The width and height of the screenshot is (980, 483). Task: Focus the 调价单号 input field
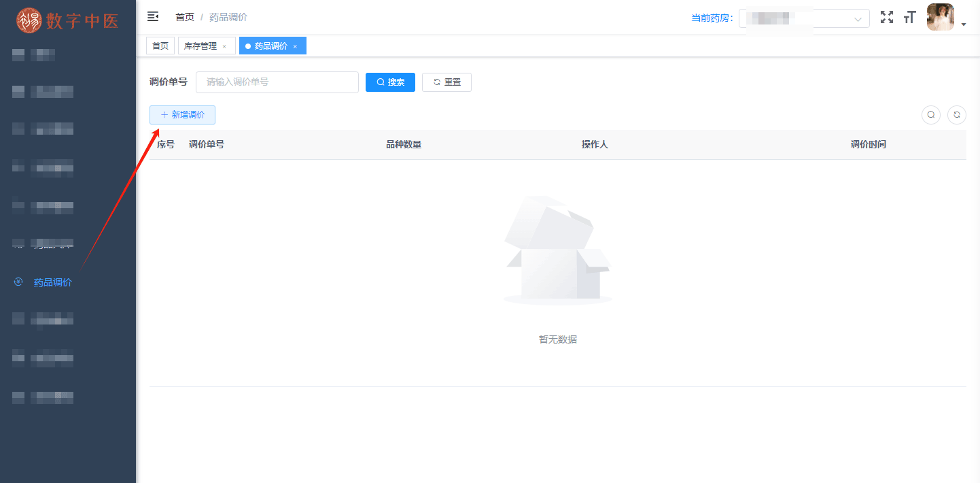pos(277,82)
